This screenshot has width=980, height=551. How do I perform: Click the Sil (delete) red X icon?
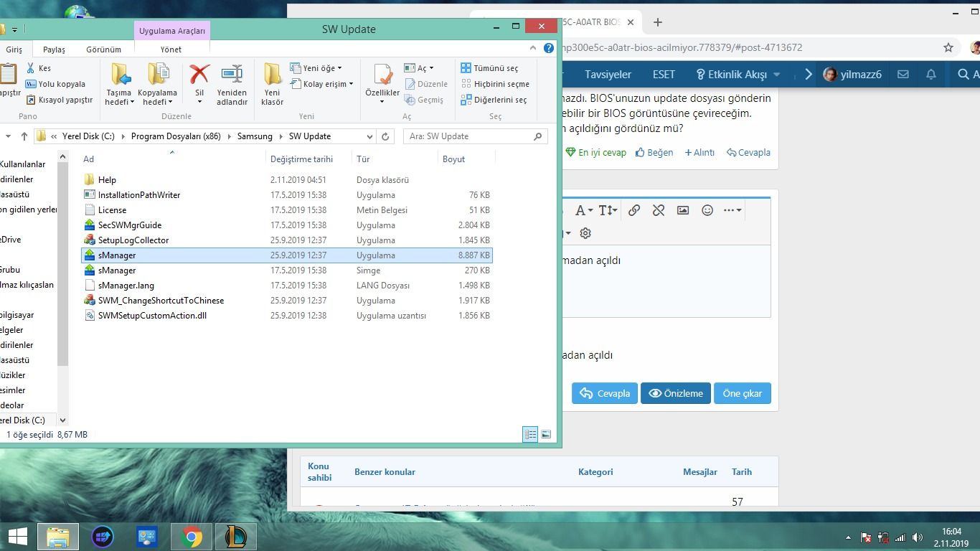click(199, 75)
